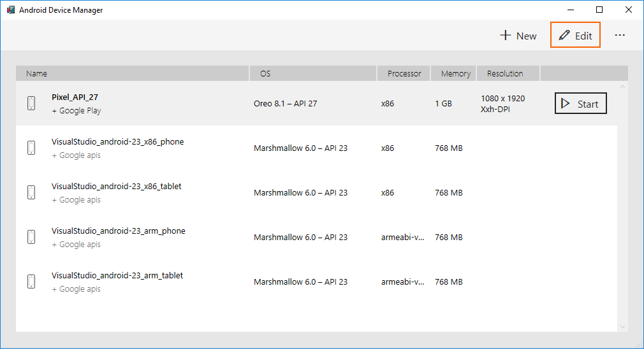Click armeabi-v... processor in the arm_phone row
Screen dimensions: 644x349
point(402,237)
